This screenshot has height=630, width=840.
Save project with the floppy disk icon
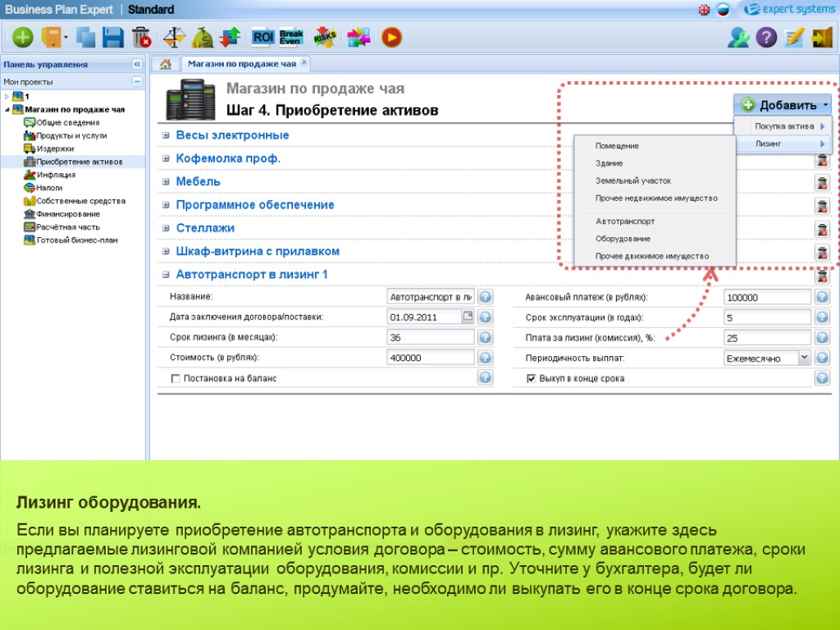pos(113,38)
